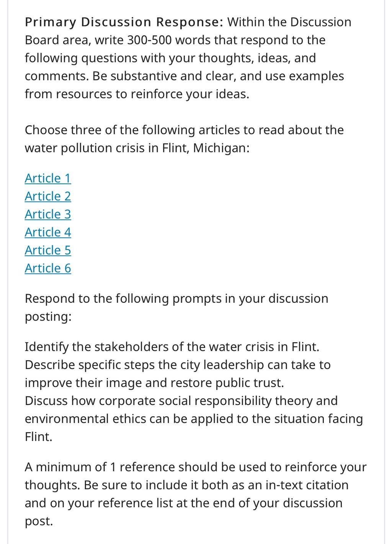Click the '300-500' word count text
Image resolution: width=392 pixels, height=544 pixels.
tap(149, 40)
